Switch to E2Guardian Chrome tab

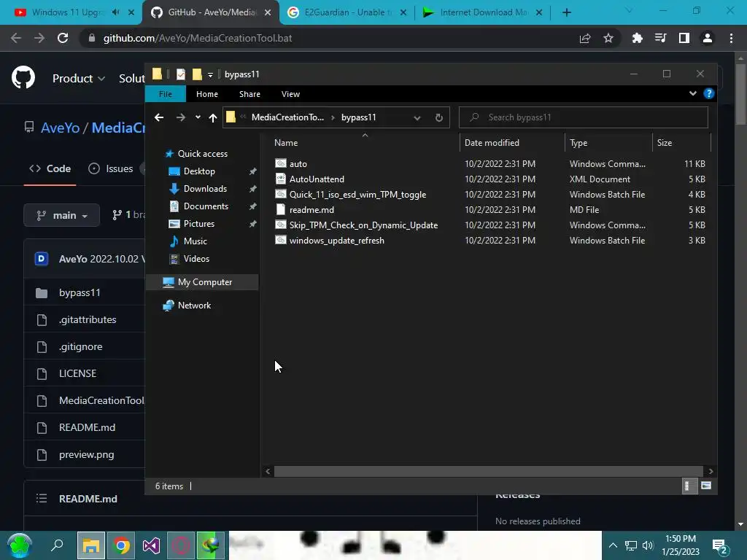347,12
